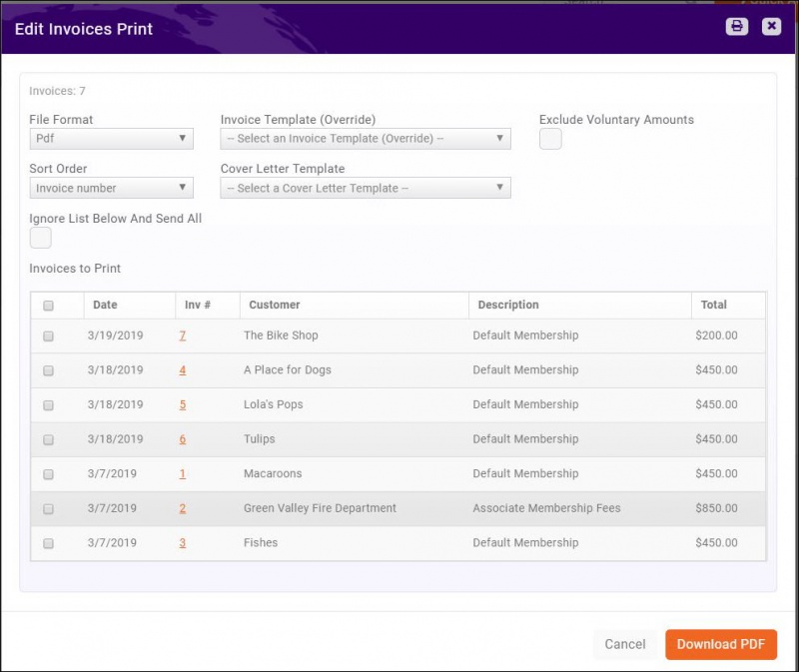Open the Cover Letter Template selector

coord(366,188)
